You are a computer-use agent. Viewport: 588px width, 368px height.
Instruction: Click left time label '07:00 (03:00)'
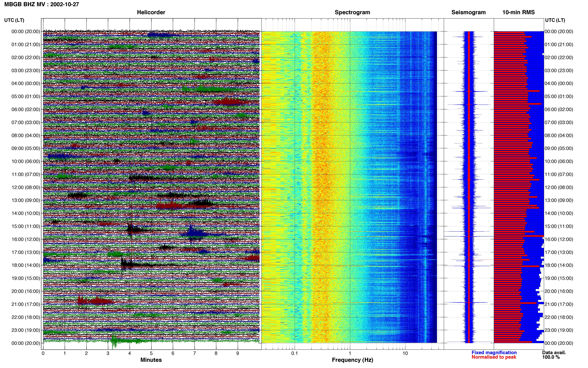point(26,122)
